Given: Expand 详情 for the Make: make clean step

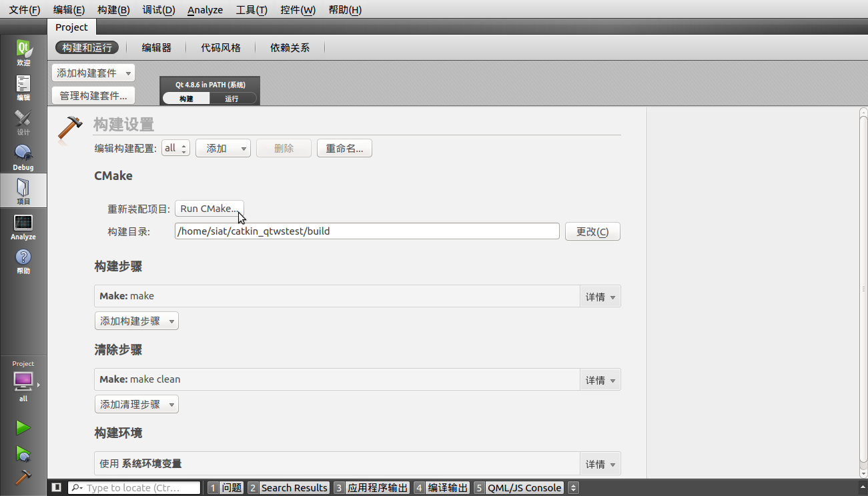Looking at the screenshot, I should 600,380.
